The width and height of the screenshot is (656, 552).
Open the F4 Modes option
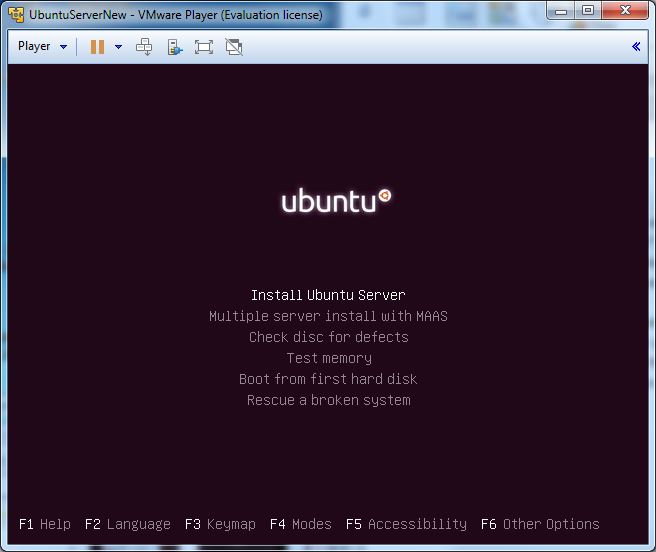click(300, 524)
